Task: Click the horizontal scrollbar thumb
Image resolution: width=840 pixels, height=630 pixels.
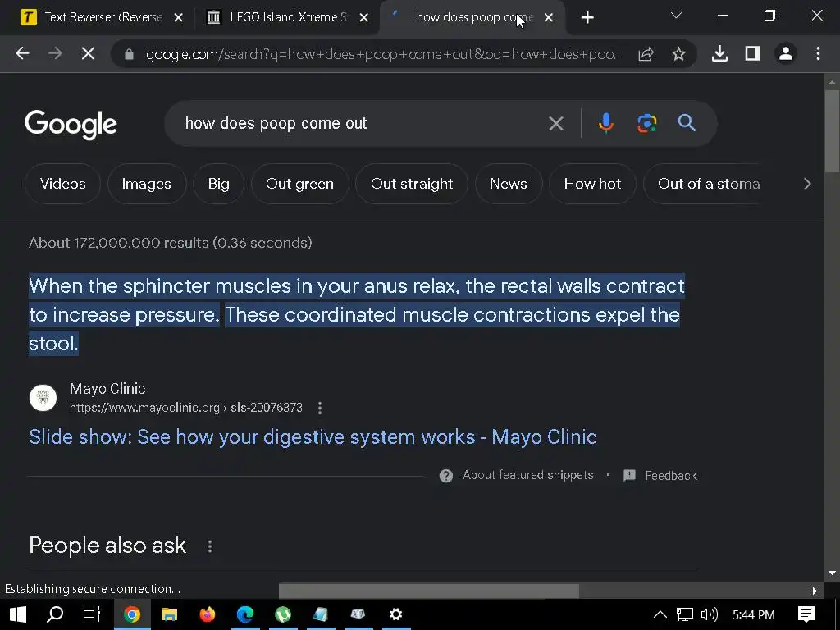Action: [428, 591]
